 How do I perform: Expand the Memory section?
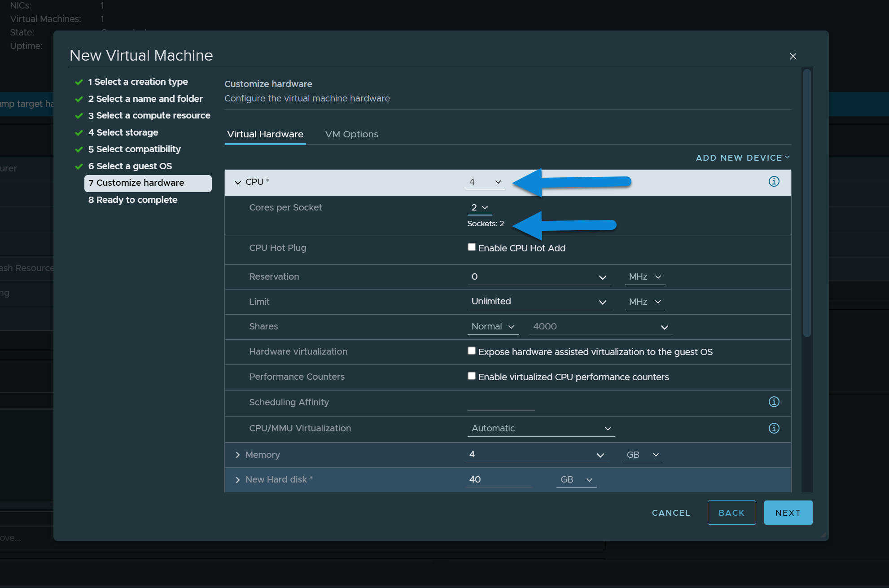pyautogui.click(x=238, y=455)
